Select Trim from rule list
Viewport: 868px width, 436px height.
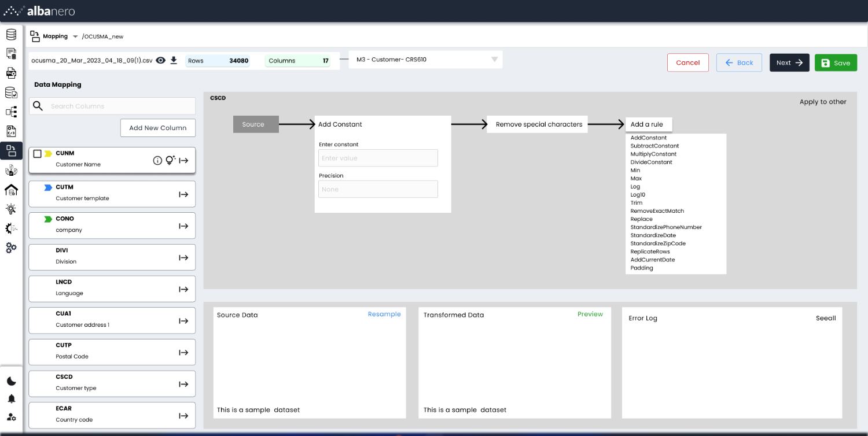point(637,203)
